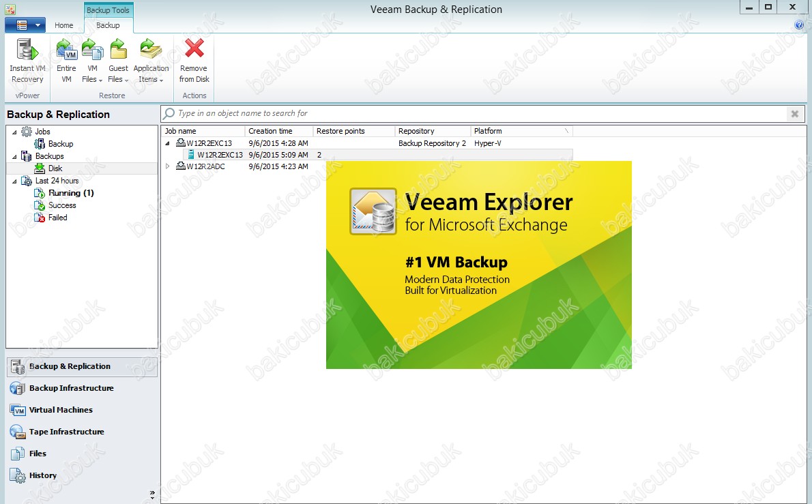Expand the W12R2ADC job row
812x504 pixels.
167,166
